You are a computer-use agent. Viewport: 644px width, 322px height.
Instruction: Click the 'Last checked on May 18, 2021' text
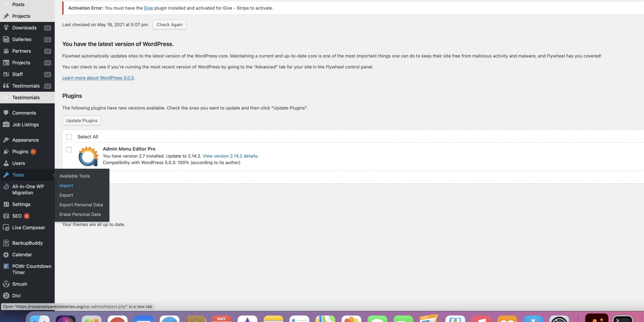pyautogui.click(x=105, y=25)
